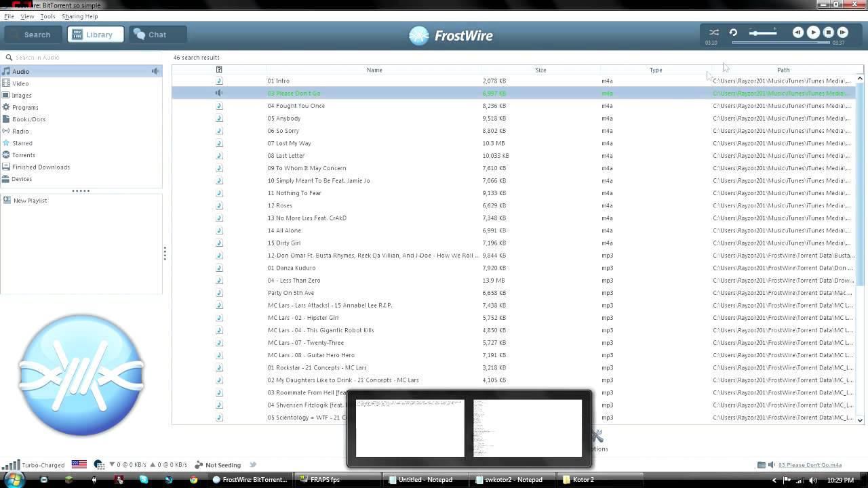Screen dimensions: 868x488
Task: Sort by the Name column header
Action: (374, 70)
